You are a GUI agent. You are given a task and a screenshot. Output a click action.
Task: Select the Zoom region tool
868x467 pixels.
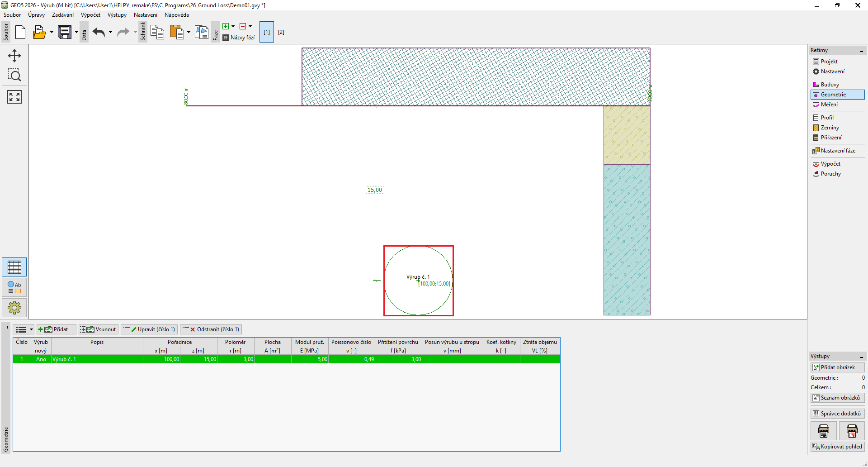[x=14, y=76]
